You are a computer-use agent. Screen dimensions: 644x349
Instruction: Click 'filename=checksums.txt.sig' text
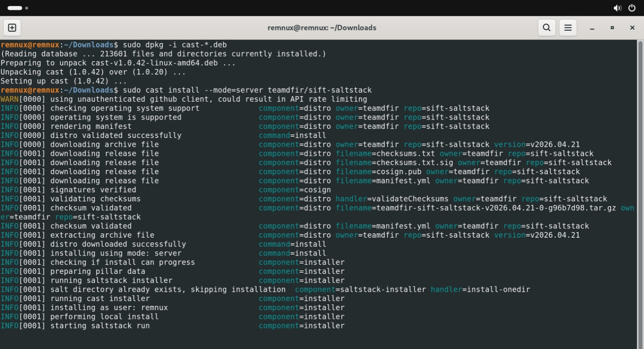(394, 163)
